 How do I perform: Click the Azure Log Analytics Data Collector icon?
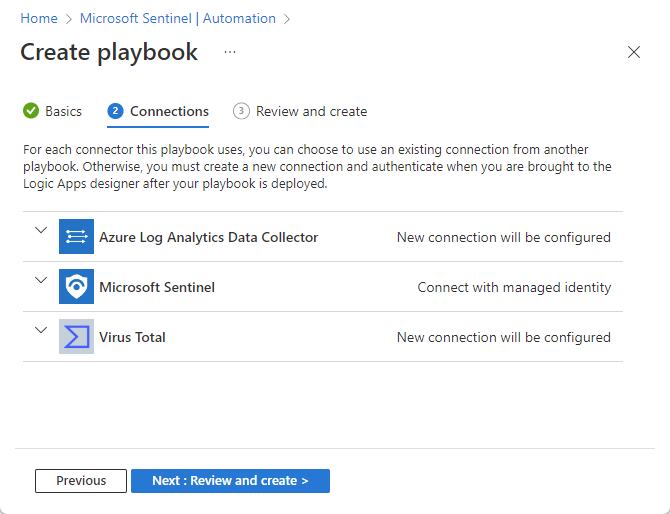point(76,237)
